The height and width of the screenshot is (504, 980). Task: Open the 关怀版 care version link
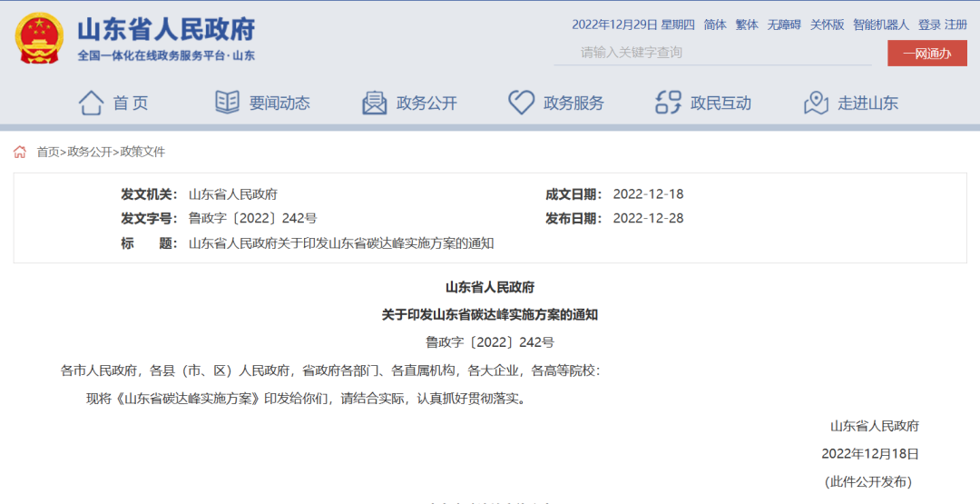coord(828,25)
